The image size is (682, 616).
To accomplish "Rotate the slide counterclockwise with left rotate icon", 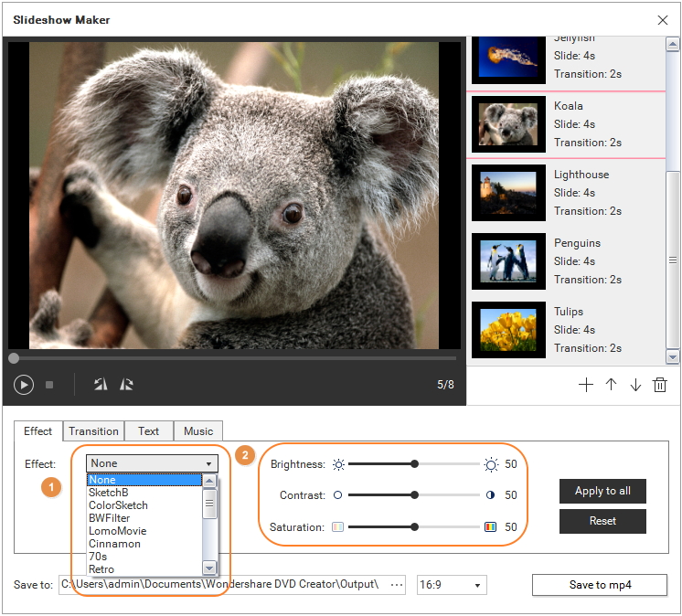I will click(101, 385).
